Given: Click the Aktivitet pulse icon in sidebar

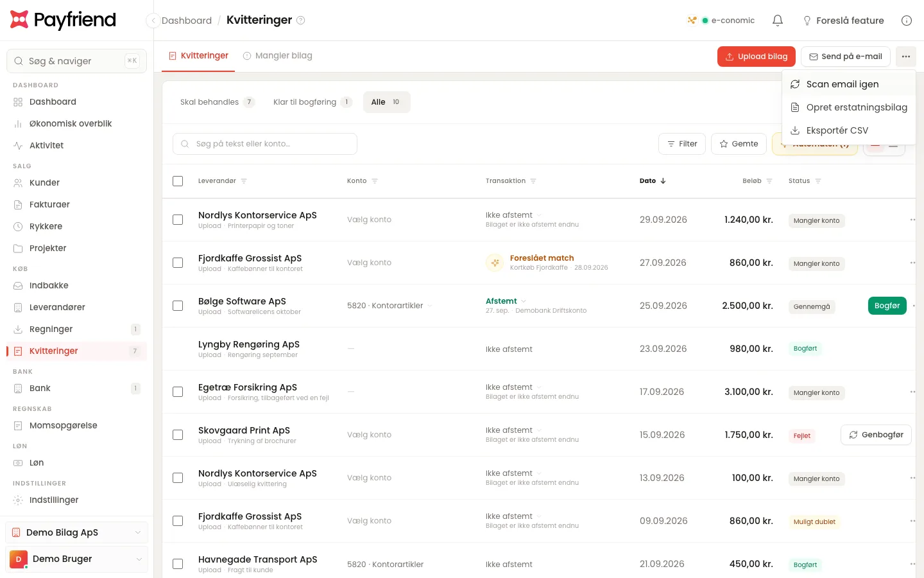Looking at the screenshot, I should 18,146.
